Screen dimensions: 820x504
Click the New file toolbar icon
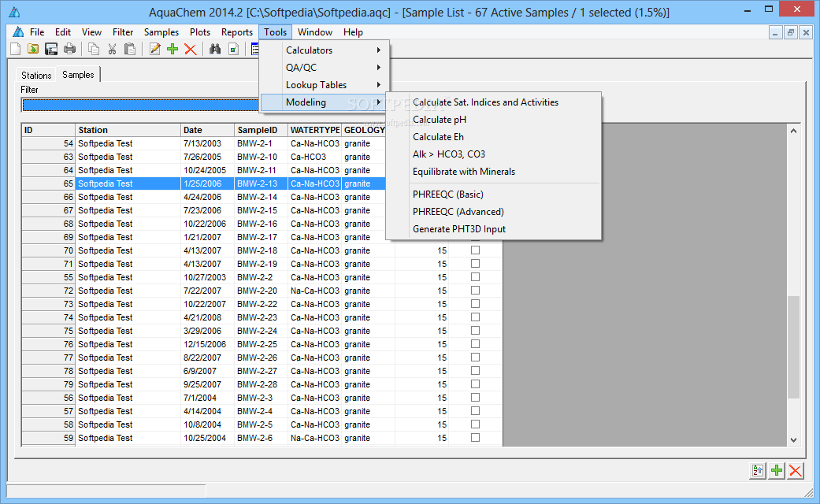pyautogui.click(x=16, y=49)
